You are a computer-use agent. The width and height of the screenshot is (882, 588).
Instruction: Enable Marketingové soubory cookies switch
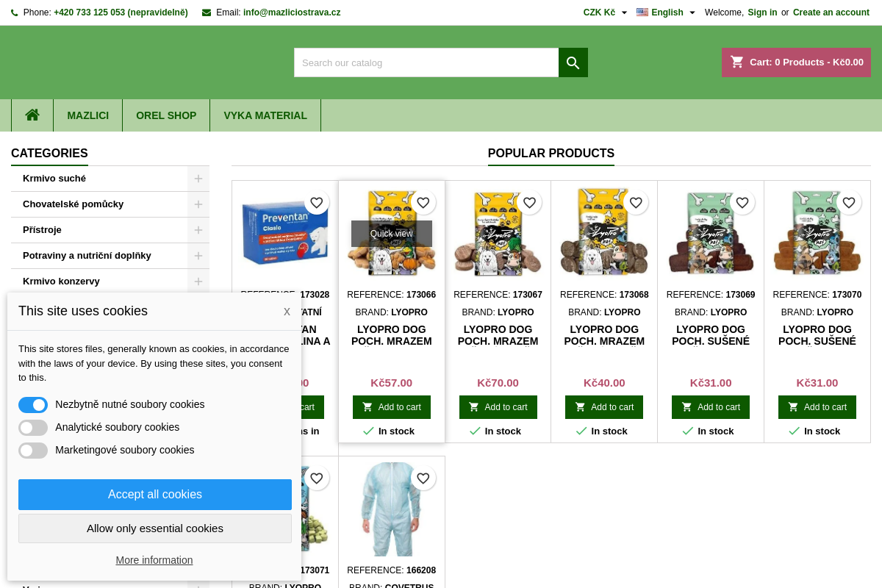pyautogui.click(x=33, y=451)
